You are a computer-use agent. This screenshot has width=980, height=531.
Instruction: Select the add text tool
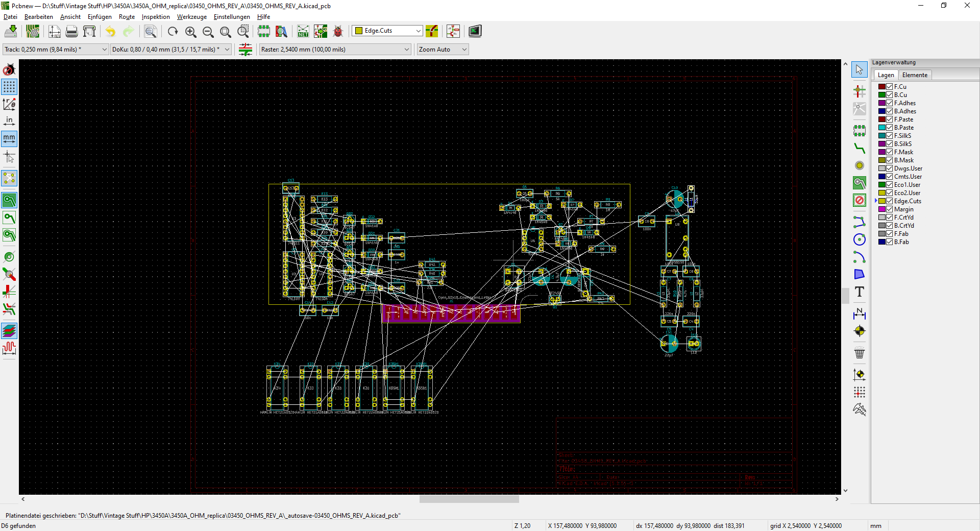pos(860,292)
